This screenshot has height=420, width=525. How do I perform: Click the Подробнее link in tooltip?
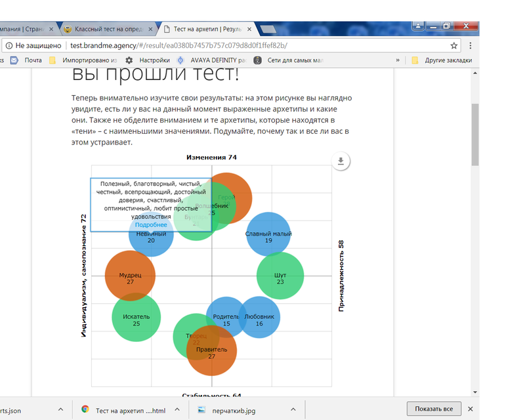[x=151, y=224]
